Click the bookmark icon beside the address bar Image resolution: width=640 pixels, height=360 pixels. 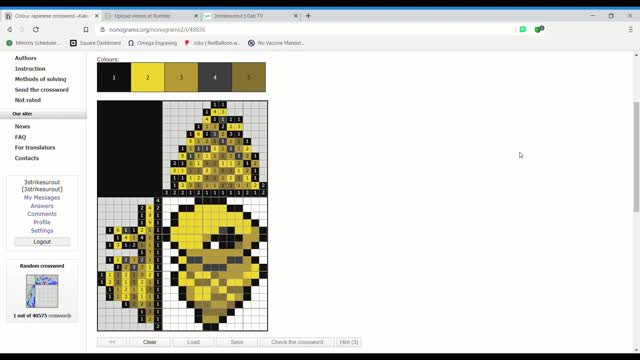click(86, 29)
